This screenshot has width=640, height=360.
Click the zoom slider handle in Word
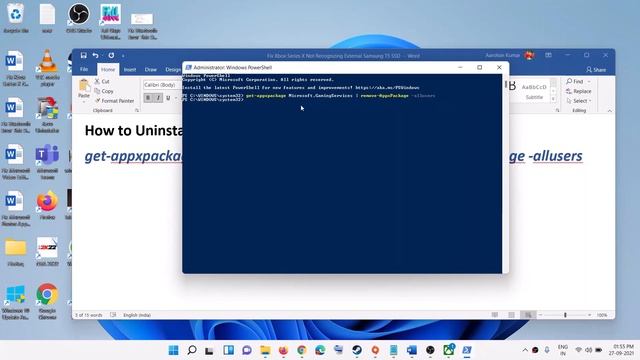(x=565, y=315)
